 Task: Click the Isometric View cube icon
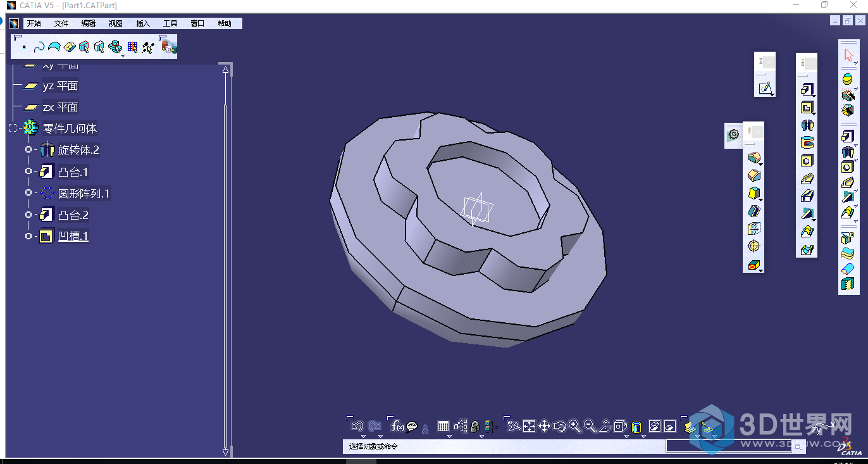(621, 426)
